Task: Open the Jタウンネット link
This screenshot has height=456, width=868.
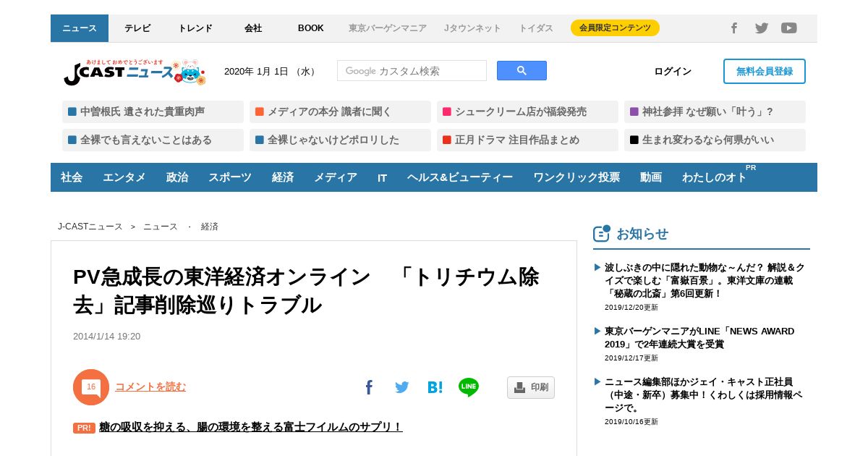Action: tap(472, 28)
